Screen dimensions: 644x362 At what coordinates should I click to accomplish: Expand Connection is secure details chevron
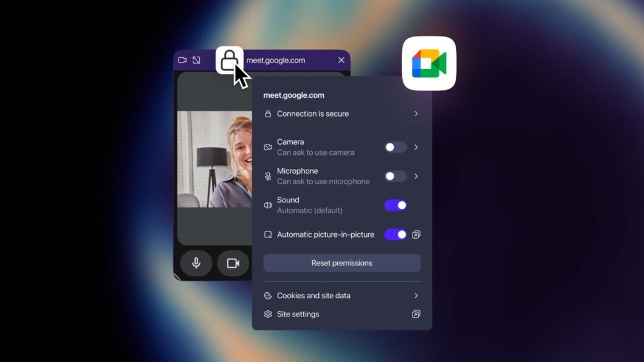coord(416,114)
